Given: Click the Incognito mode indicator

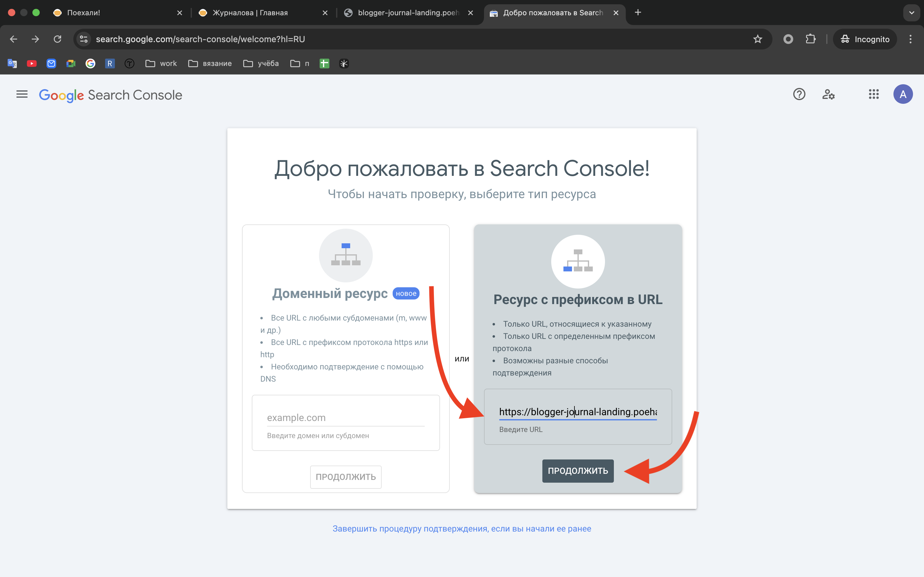Looking at the screenshot, I should [864, 39].
